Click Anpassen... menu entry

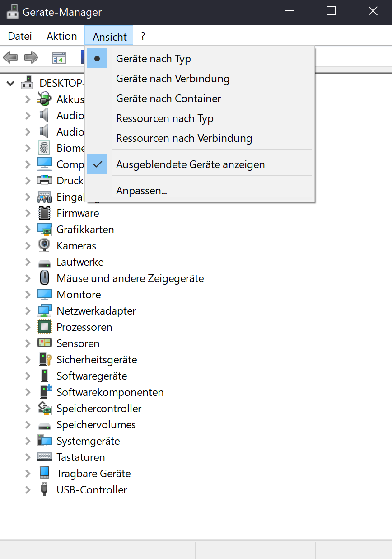coord(141,191)
